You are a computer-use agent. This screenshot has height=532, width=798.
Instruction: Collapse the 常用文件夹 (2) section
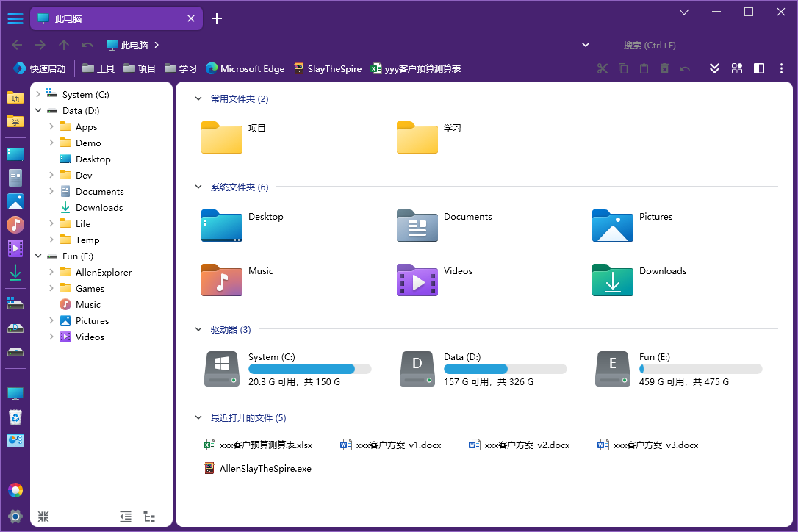click(x=198, y=98)
